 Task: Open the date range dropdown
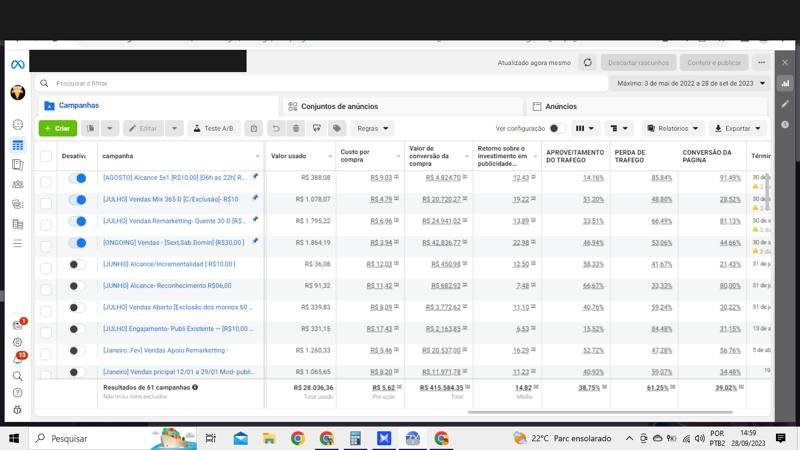(x=691, y=83)
